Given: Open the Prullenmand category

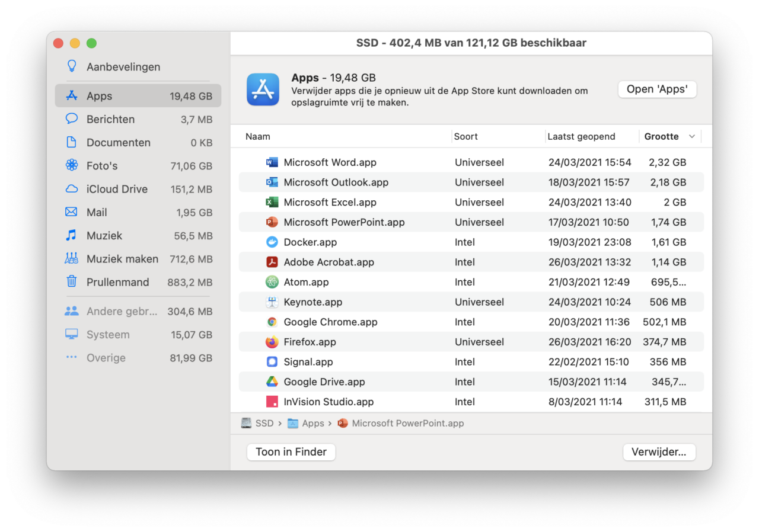Looking at the screenshot, I should 138,282.
